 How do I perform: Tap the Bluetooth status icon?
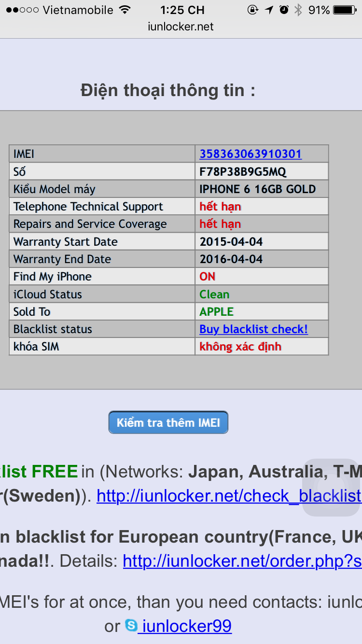(298, 10)
